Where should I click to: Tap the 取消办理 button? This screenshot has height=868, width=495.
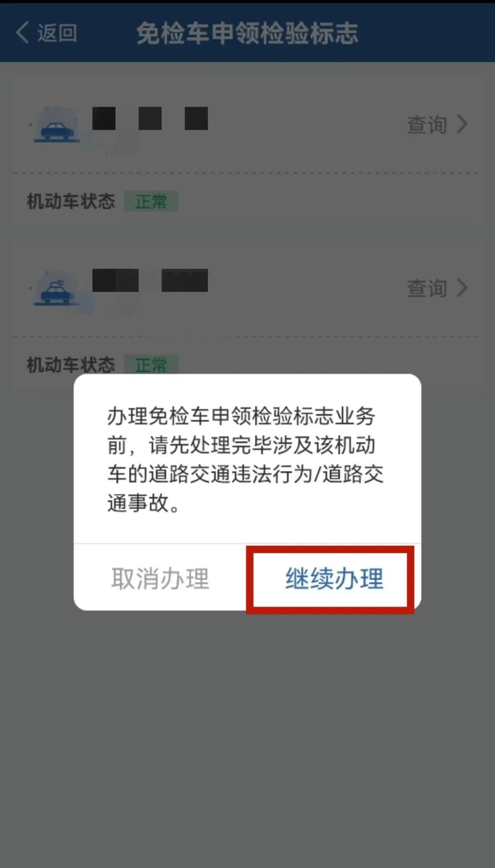[x=160, y=579]
